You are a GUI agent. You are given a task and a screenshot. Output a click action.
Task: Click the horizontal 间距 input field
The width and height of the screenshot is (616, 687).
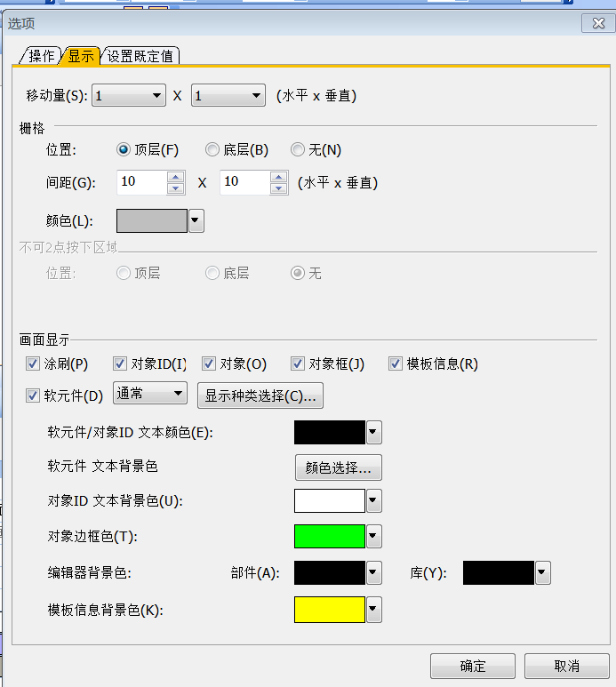coord(140,182)
